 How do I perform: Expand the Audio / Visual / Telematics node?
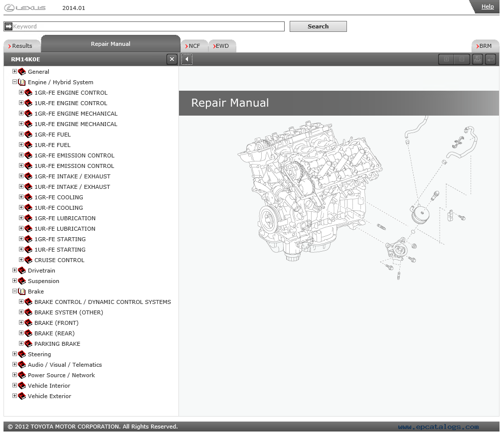coord(14,364)
